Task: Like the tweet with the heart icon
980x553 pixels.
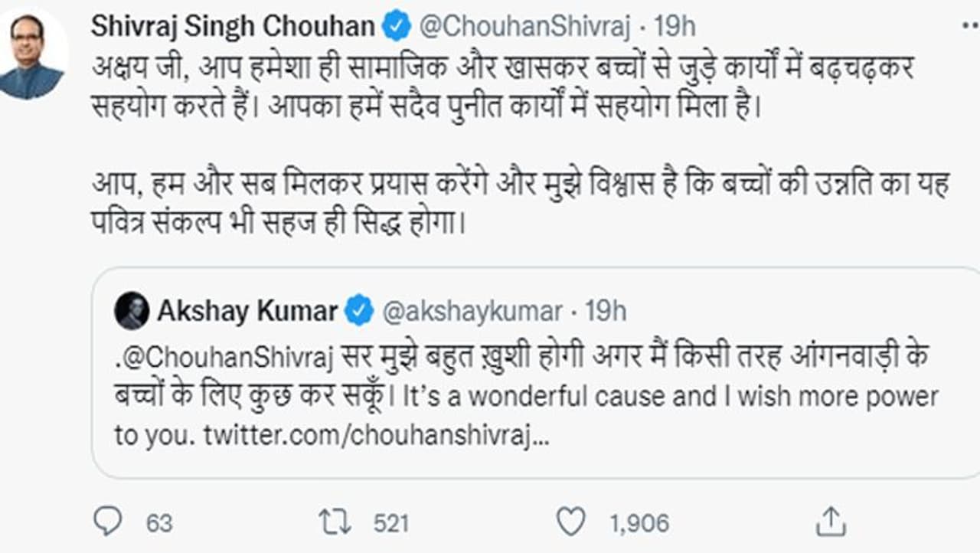Action: 570,522
